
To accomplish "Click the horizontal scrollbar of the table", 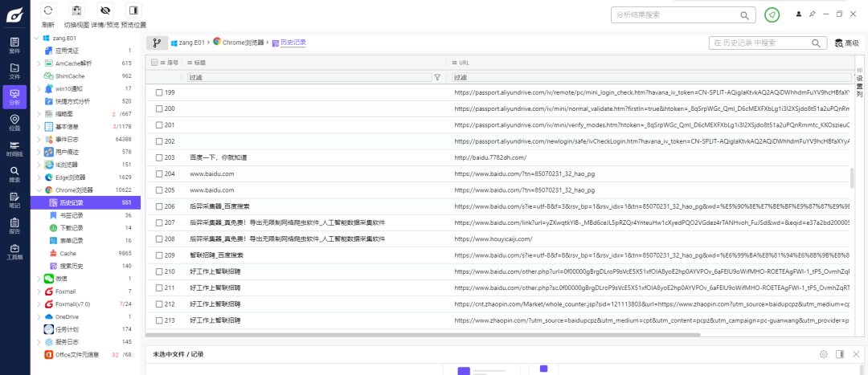I will (424, 335).
